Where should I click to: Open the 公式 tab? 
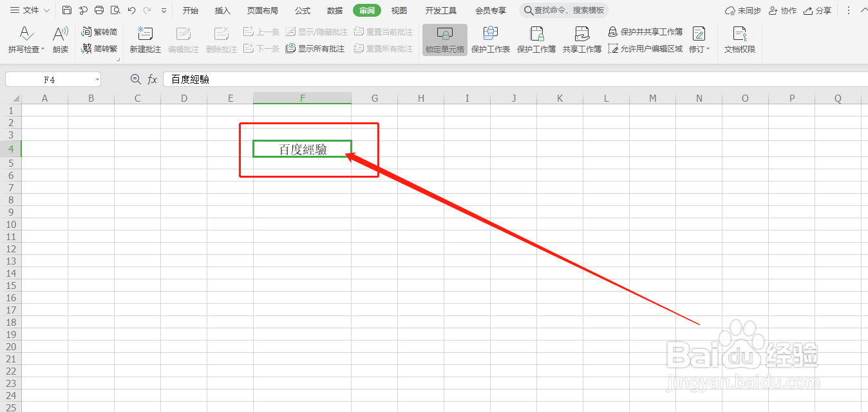[303, 10]
